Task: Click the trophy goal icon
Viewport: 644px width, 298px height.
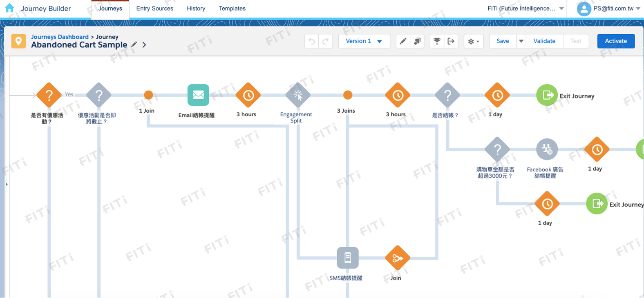Action: [x=437, y=41]
